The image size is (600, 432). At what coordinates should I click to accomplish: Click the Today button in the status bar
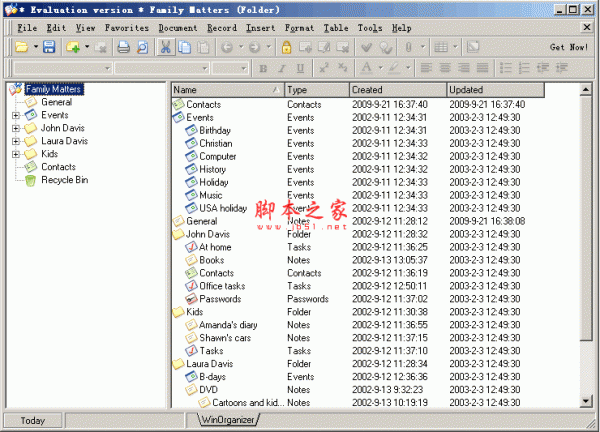33,421
